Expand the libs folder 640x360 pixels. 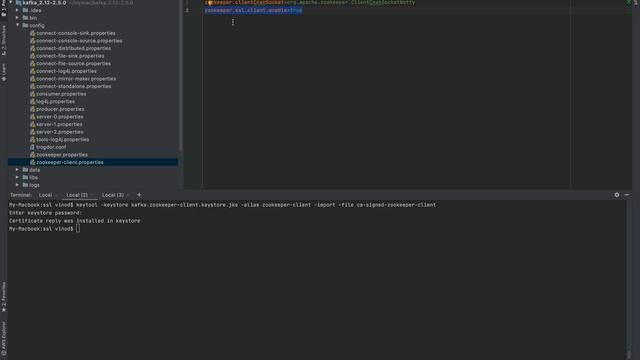point(17,178)
